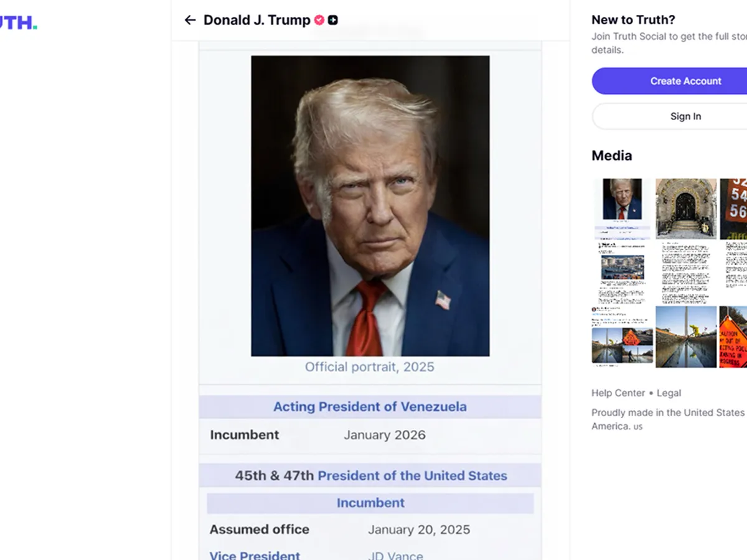Click the verified badge next to Donald J. Trump
Screen dimensions: 747x560
319,19
